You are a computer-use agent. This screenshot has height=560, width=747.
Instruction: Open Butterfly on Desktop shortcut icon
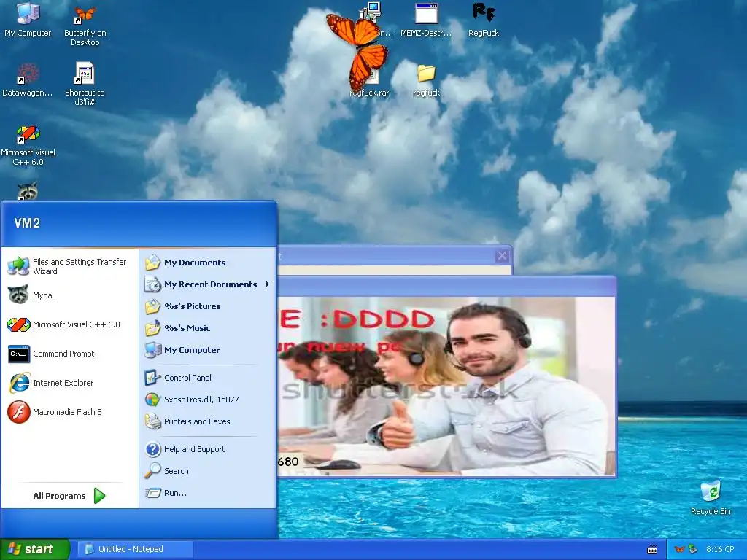[85, 26]
